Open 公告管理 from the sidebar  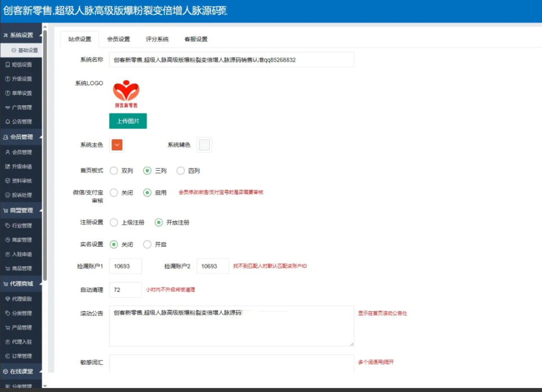(21, 121)
